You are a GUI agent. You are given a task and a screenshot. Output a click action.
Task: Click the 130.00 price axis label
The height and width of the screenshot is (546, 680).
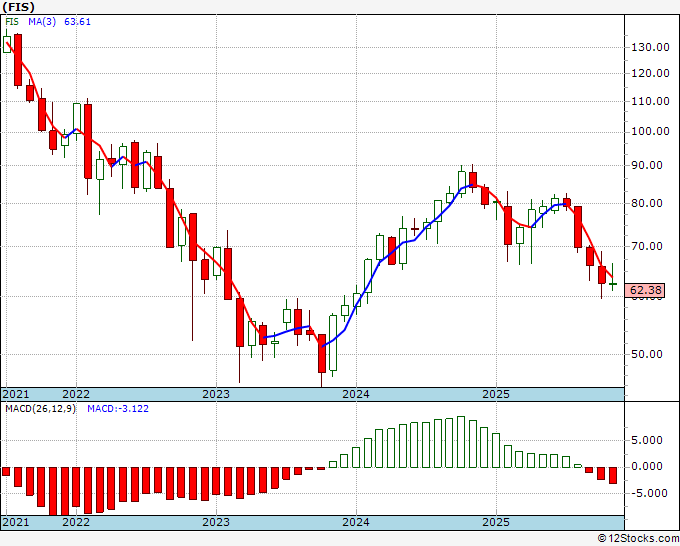pos(650,47)
